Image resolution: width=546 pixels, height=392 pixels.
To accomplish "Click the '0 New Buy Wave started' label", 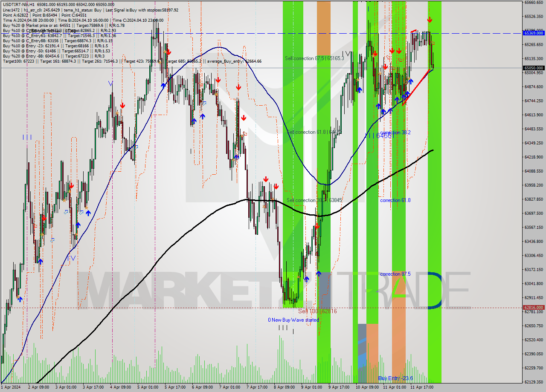I will coord(293,320).
